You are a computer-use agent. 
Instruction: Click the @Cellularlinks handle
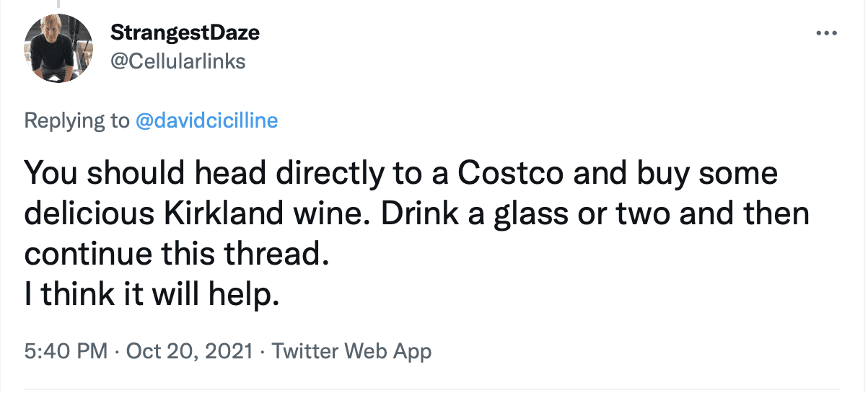coord(177,61)
